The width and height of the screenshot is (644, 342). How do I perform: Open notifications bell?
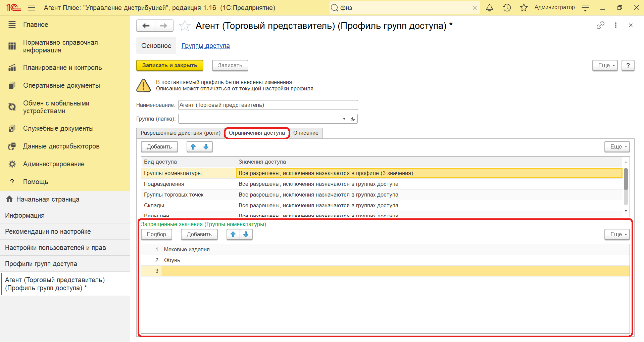pyautogui.click(x=490, y=7)
